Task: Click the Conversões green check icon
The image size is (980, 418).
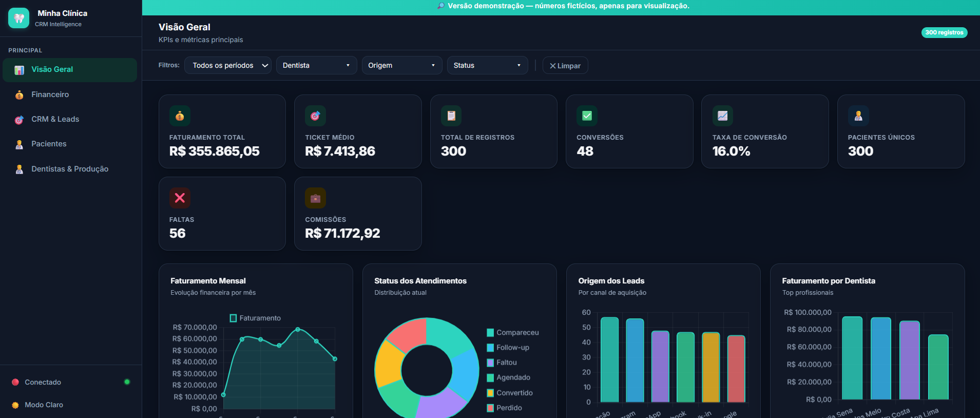Action: click(587, 116)
